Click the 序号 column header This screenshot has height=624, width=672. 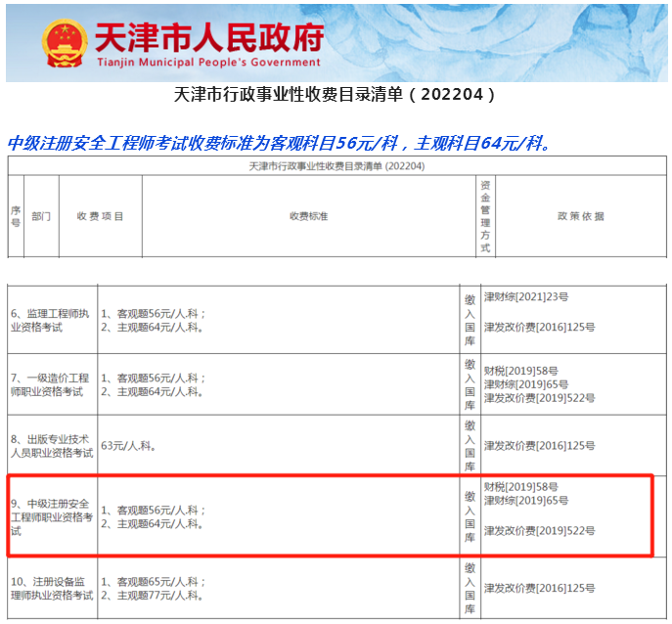click(16, 216)
